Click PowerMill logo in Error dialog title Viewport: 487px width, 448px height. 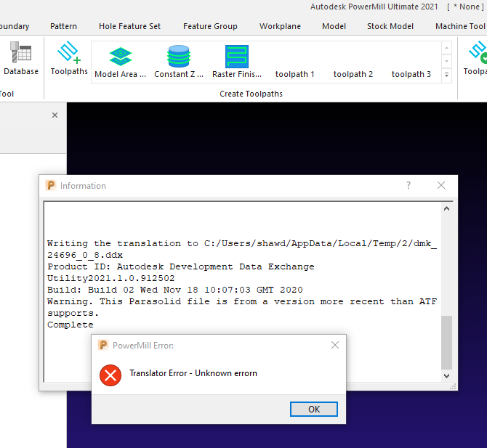pos(103,345)
